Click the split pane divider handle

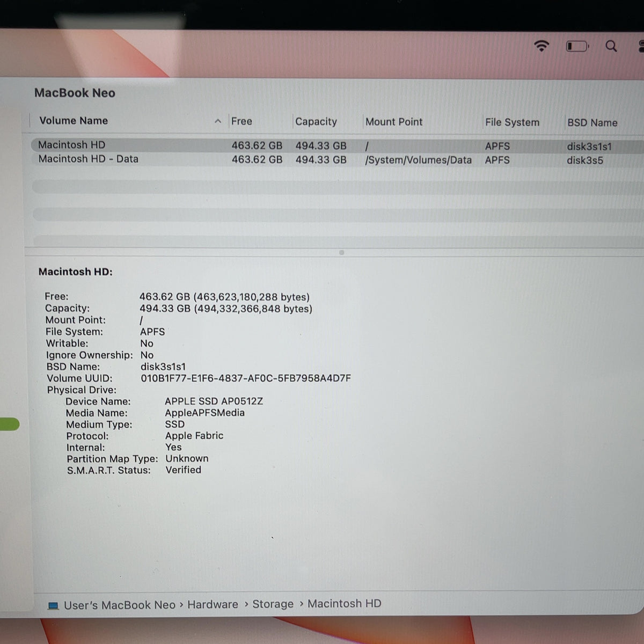pos(341,252)
